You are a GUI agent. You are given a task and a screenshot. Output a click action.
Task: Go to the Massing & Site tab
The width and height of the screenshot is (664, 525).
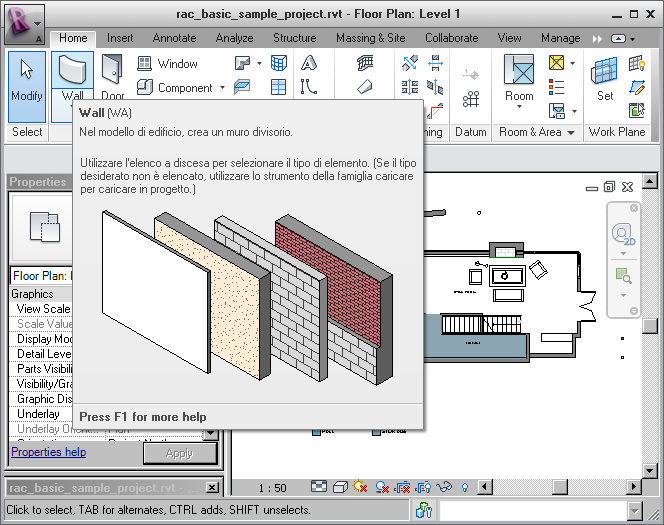(371, 38)
